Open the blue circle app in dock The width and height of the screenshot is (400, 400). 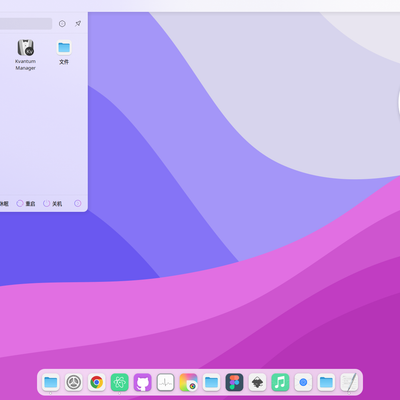click(303, 382)
